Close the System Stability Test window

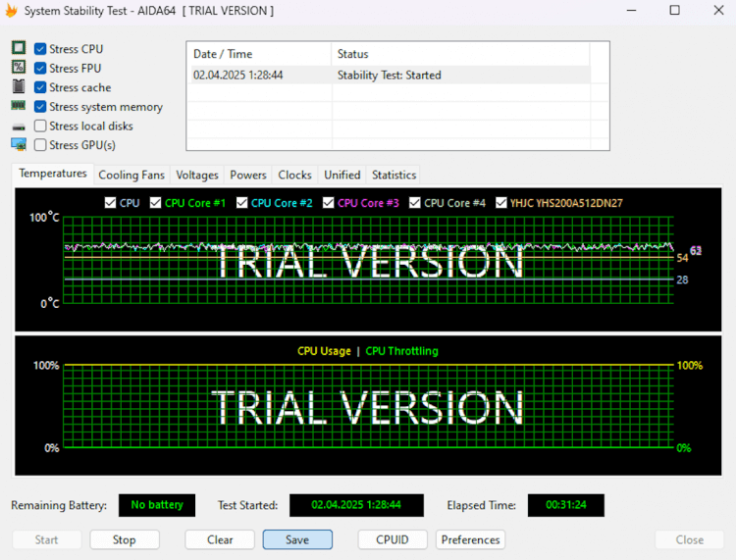(x=718, y=11)
